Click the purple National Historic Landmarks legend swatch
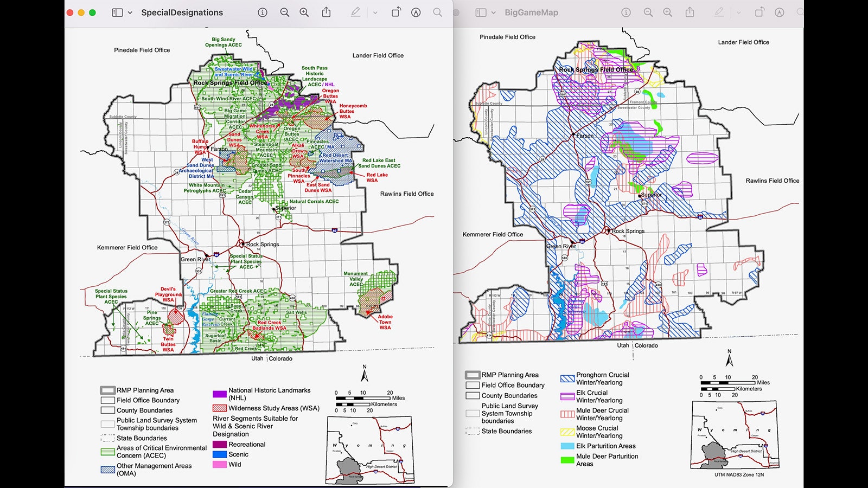This screenshot has width=868, height=488. (219, 394)
